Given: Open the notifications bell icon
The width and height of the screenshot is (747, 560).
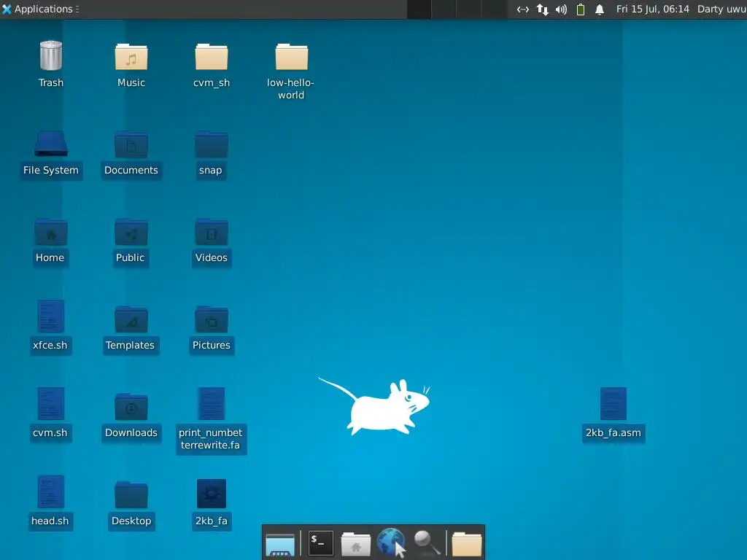Looking at the screenshot, I should 600,9.
